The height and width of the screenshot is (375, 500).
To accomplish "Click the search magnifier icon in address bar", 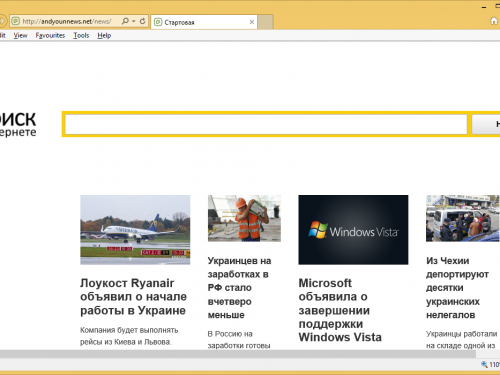I will pos(125,21).
